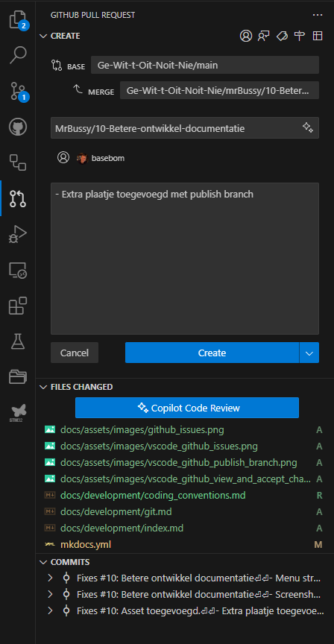Open the Create button dropdown arrow

309,353
